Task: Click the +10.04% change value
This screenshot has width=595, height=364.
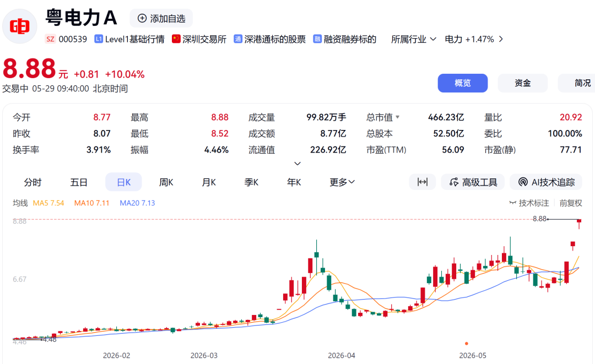Action: click(x=125, y=74)
